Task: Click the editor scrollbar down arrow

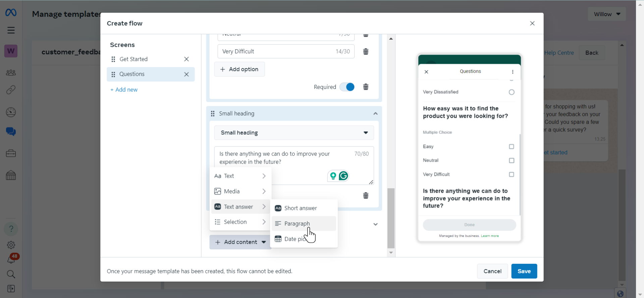Action: coord(391,253)
